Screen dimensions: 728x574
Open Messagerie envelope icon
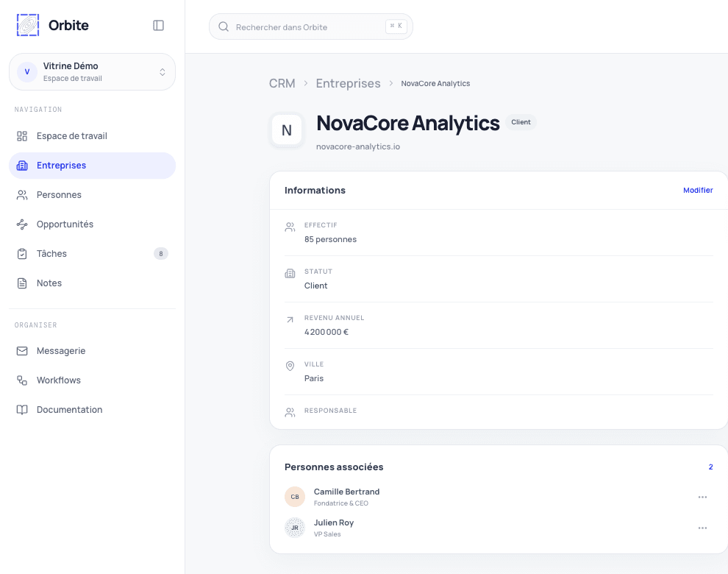(x=22, y=351)
